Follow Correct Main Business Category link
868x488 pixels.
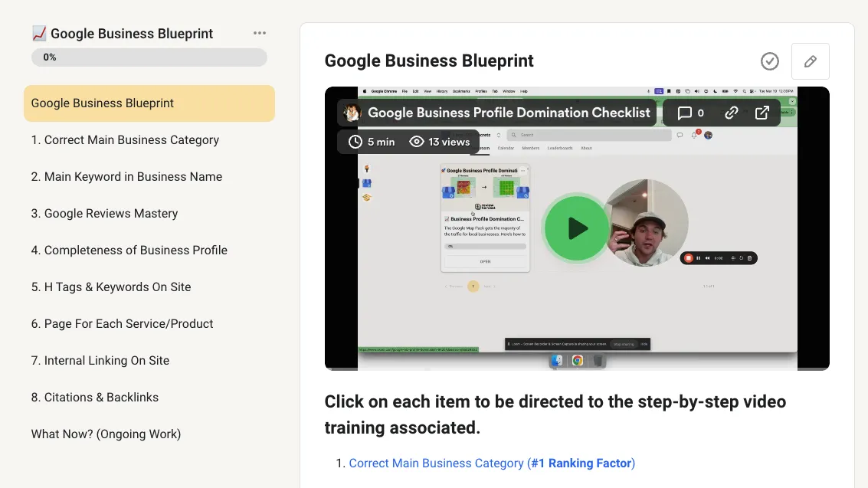[x=492, y=463]
